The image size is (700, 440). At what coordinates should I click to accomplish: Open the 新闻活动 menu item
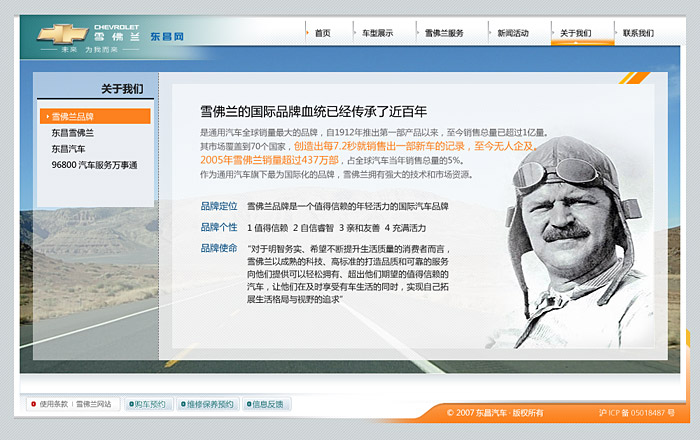coord(513,33)
